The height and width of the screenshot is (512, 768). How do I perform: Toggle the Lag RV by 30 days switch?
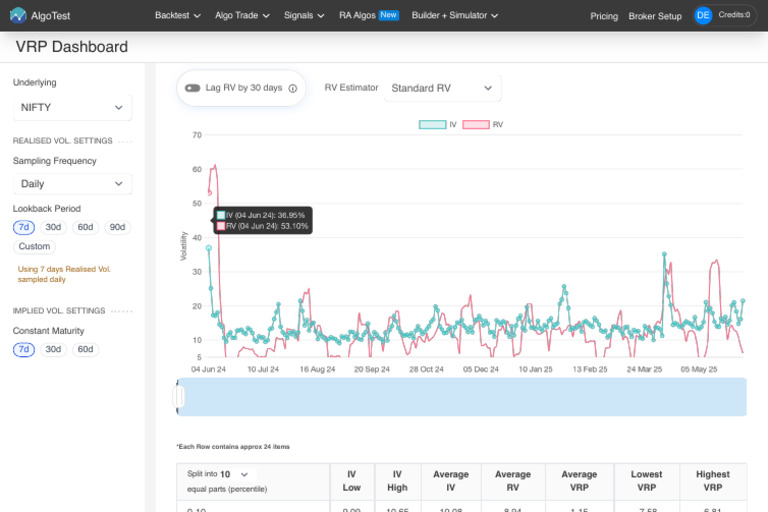(x=192, y=88)
